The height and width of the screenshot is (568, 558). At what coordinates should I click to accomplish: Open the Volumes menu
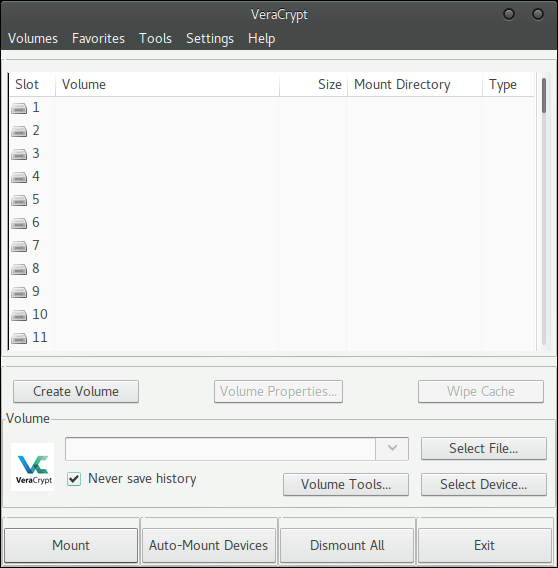33,38
